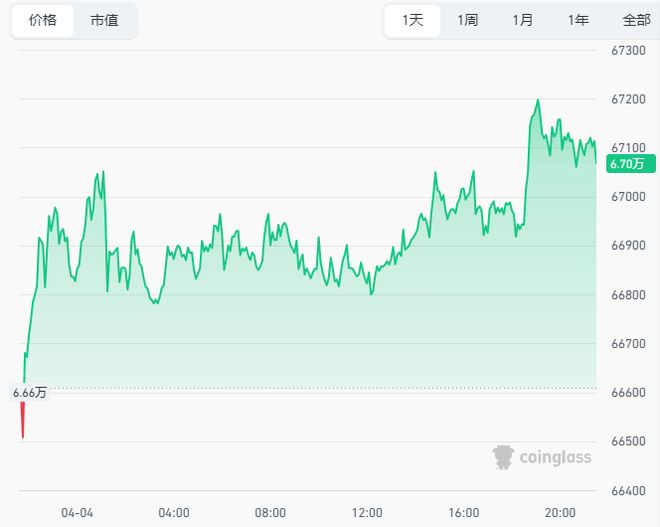Select the 1天 time range
Screen dimensions: 660x527
pos(413,20)
